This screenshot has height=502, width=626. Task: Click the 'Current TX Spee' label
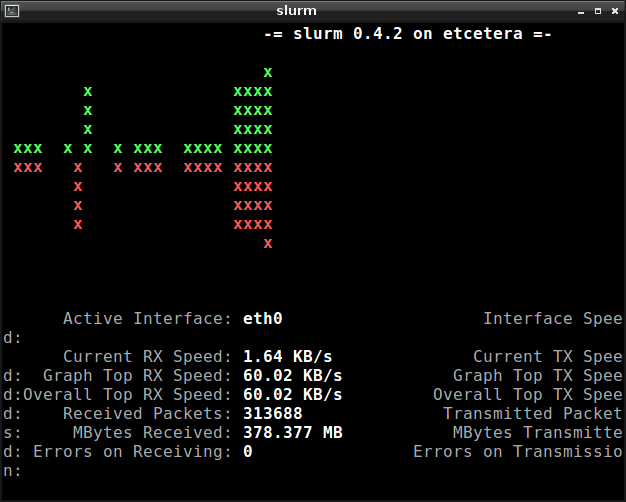pos(548,356)
